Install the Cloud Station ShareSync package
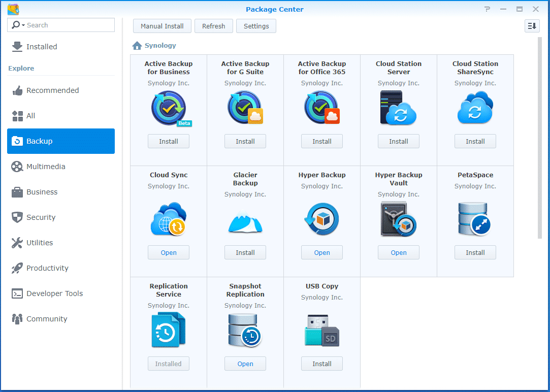This screenshot has width=550, height=392. (x=475, y=141)
